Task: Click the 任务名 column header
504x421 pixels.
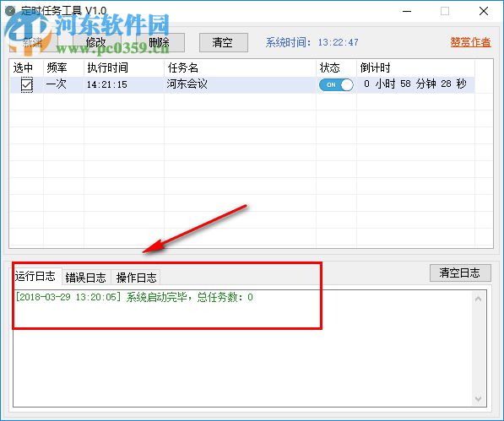Action: [240, 67]
